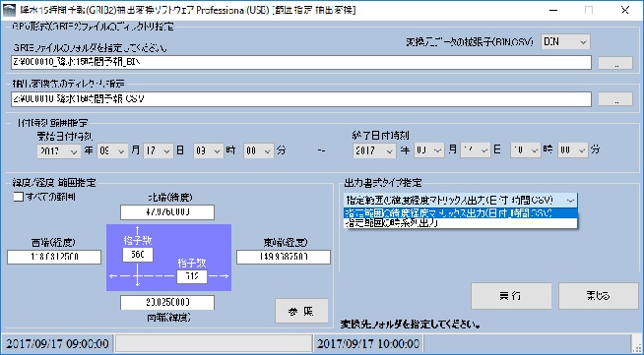
Task: Open the end year 2017 dropdown
Action: click(x=374, y=150)
